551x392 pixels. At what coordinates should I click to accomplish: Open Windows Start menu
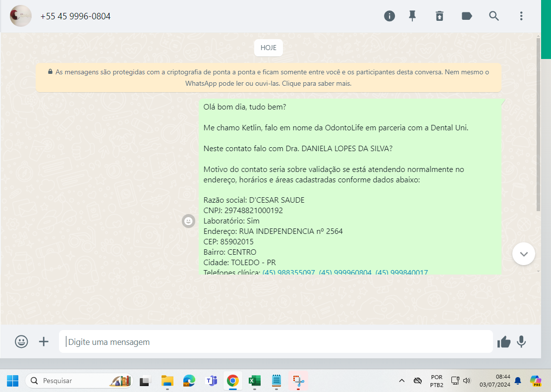coord(13,381)
